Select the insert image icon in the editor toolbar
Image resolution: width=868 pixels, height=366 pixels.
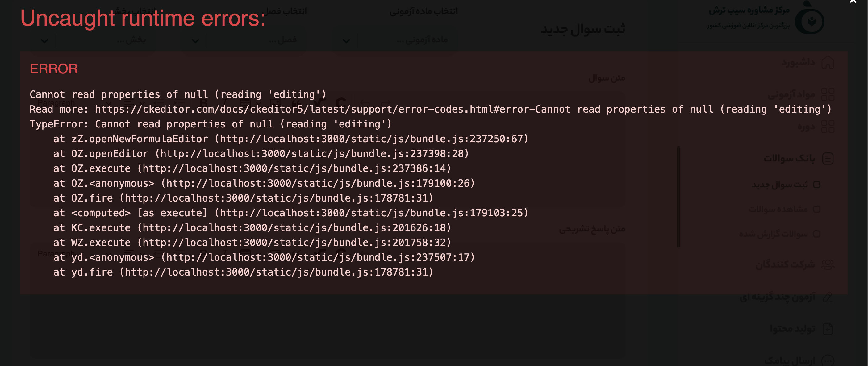[277, 103]
